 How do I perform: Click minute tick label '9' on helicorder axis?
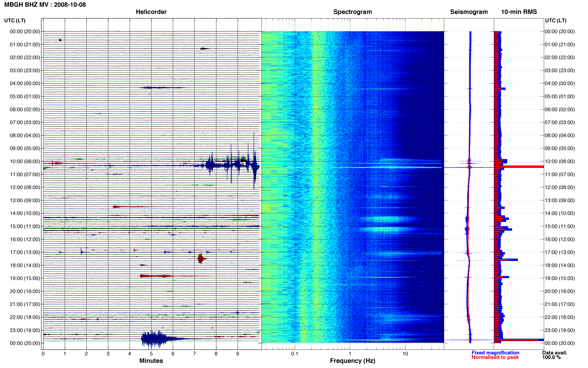[x=238, y=354]
